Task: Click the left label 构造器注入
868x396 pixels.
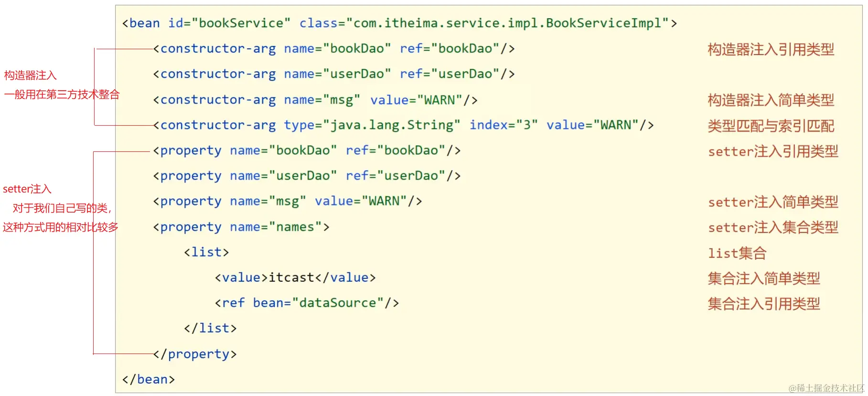Action: 31,75
